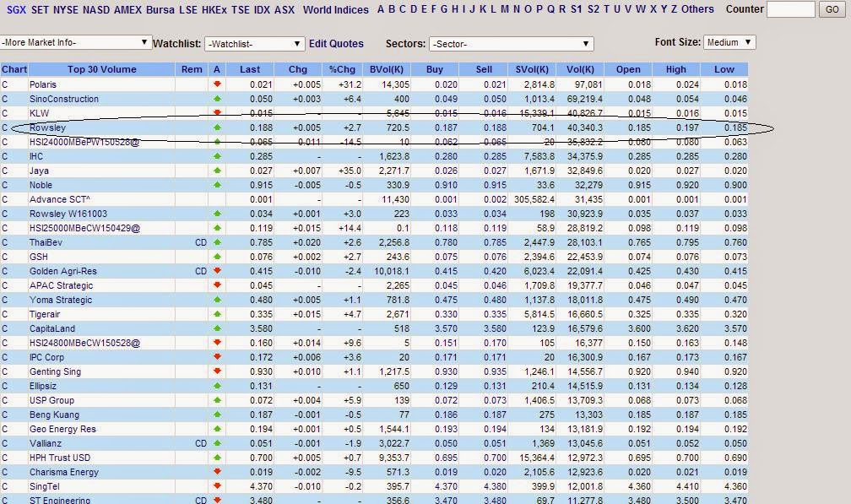This screenshot has height=504, width=851.
Task: Open chart C icon for SingTel
Action: tap(5, 486)
